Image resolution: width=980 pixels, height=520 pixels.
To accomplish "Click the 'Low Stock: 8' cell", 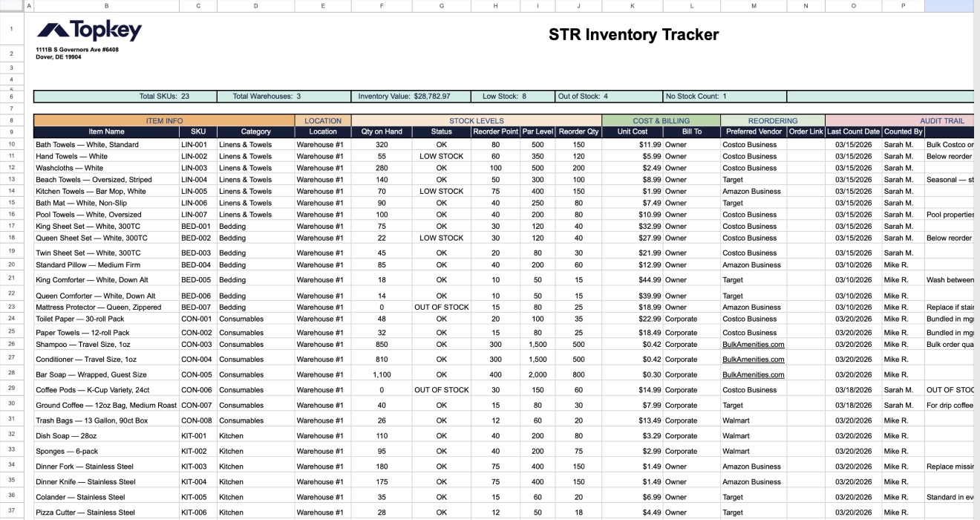I will [x=513, y=97].
